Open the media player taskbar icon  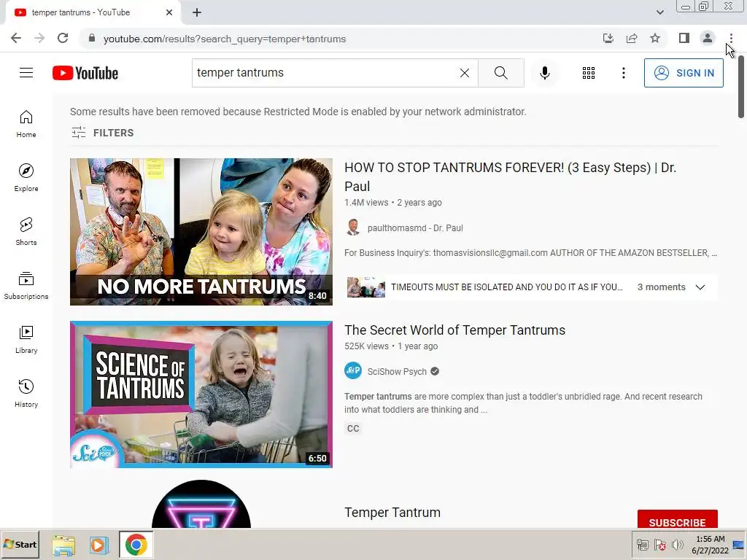(98, 545)
